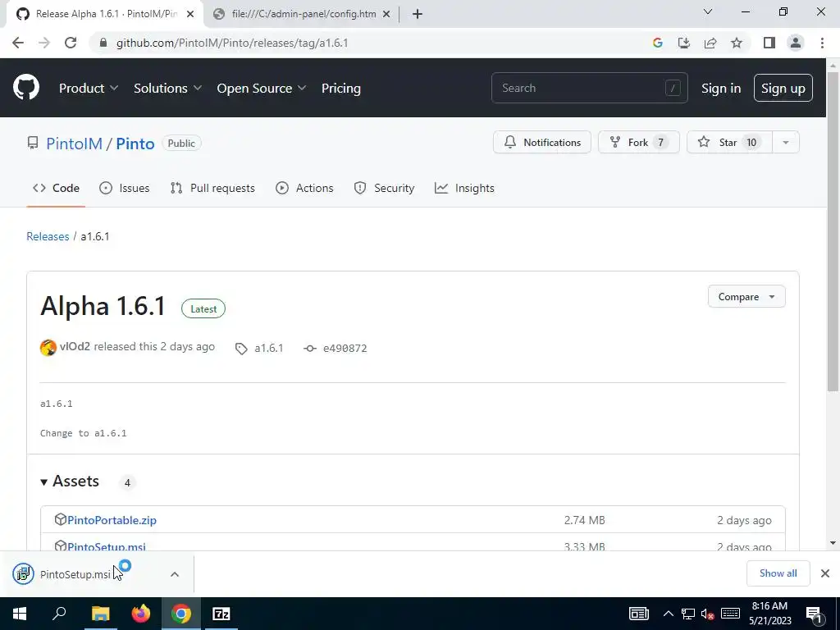This screenshot has width=840, height=630.
Task: Open a new browser tab
Action: (x=418, y=14)
